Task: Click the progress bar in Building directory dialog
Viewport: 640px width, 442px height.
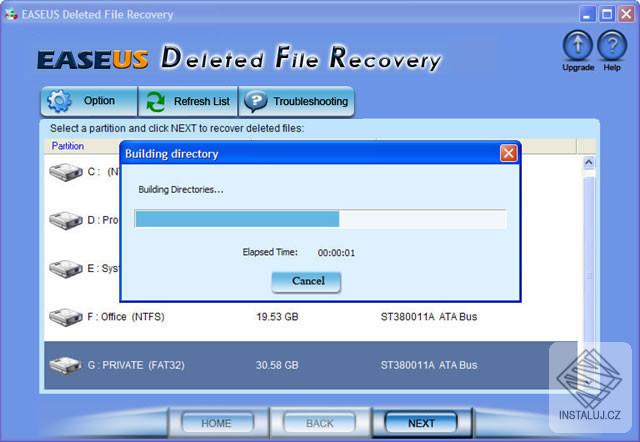Action: 320,219
